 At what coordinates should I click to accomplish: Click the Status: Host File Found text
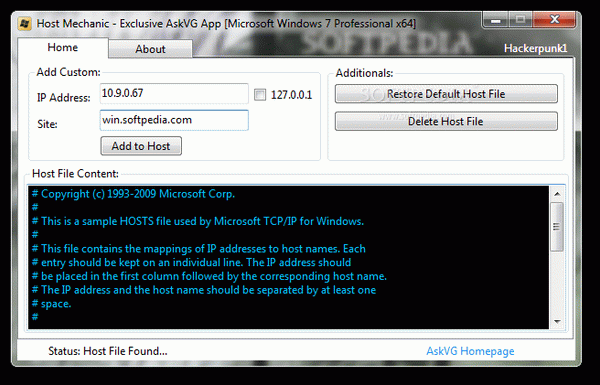point(108,351)
